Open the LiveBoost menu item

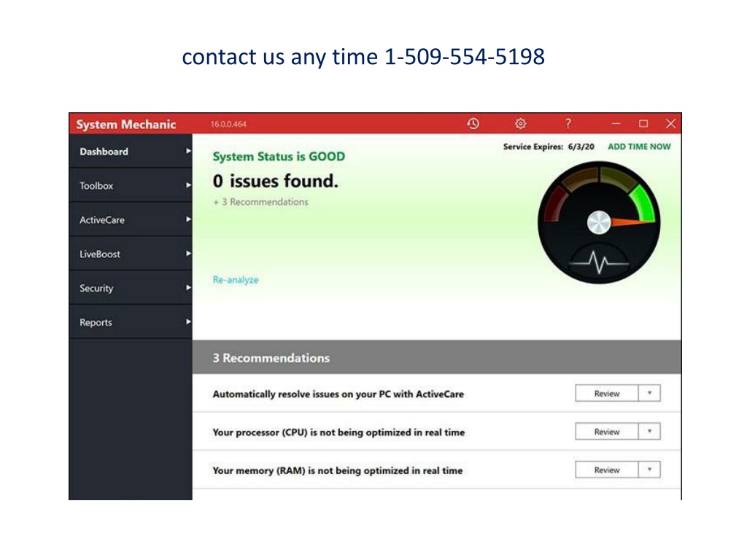point(131,254)
